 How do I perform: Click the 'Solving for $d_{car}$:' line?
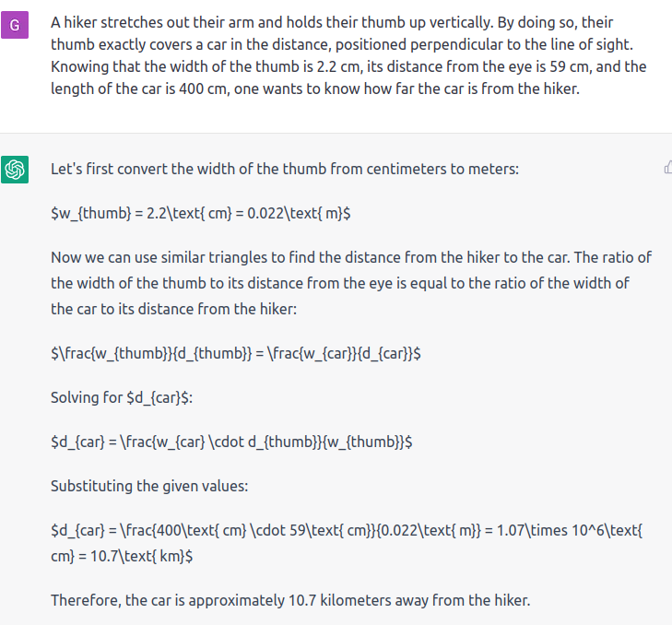click(122, 397)
